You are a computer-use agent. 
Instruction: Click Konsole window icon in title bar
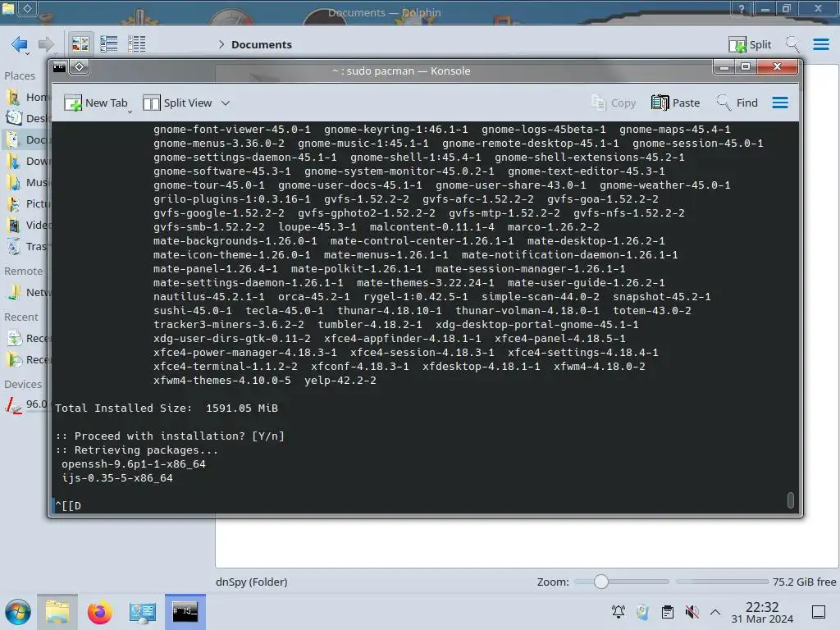point(59,67)
